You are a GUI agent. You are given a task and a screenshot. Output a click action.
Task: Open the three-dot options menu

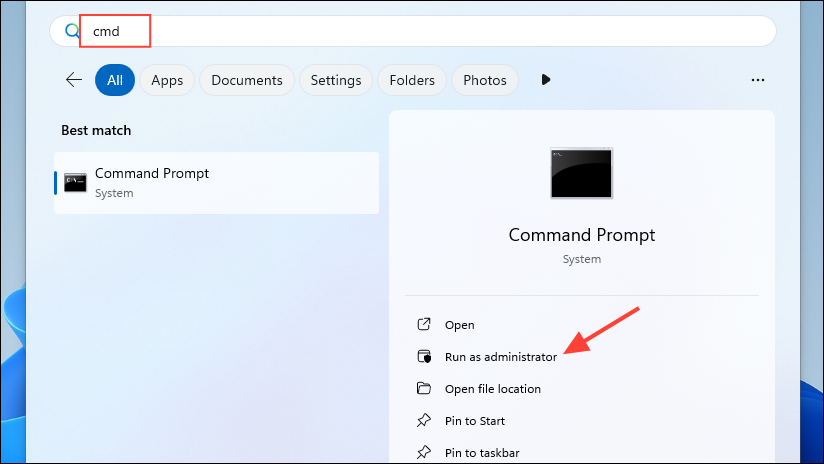pyautogui.click(x=758, y=80)
